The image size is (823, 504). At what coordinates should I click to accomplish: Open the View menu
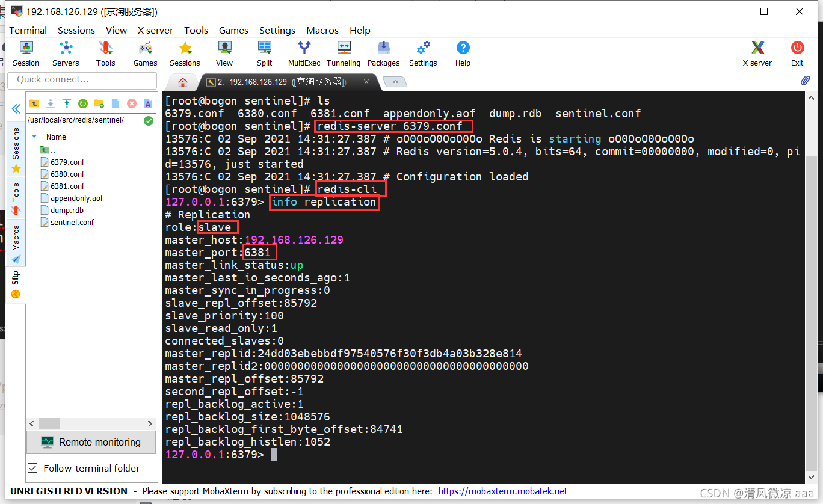coord(116,30)
